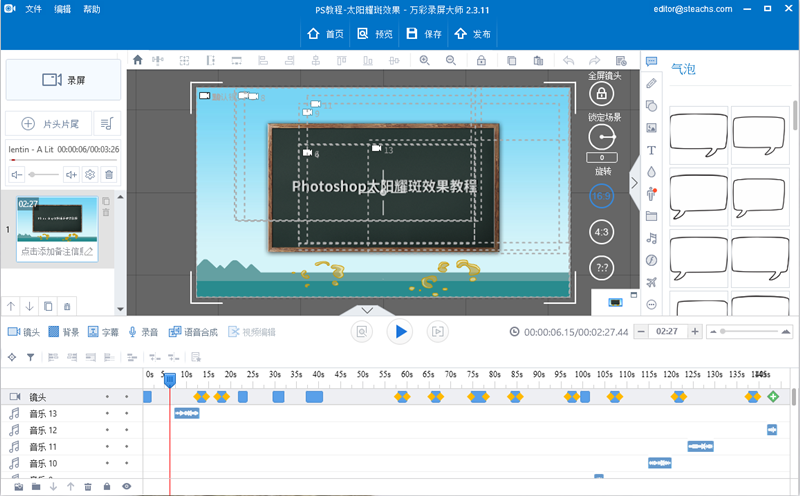Open the music note asset panel

click(651, 238)
